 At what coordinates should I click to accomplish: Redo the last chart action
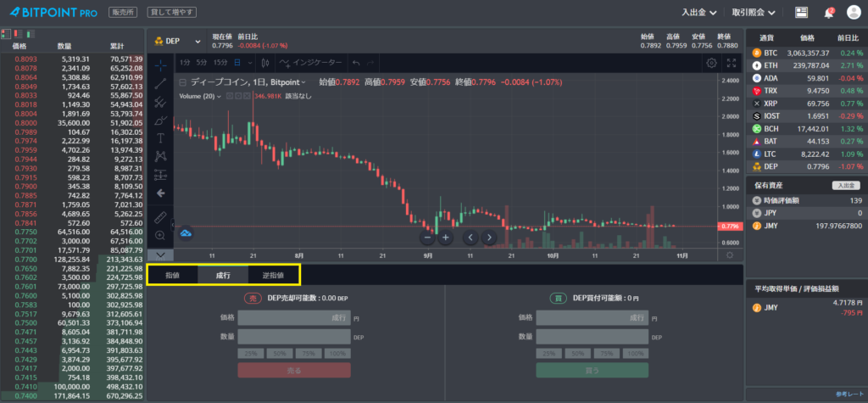pos(371,63)
